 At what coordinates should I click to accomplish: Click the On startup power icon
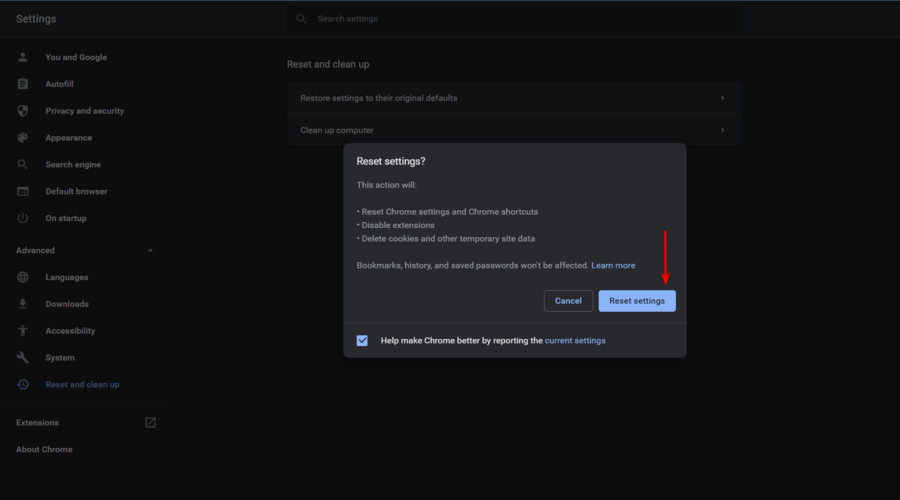22,218
